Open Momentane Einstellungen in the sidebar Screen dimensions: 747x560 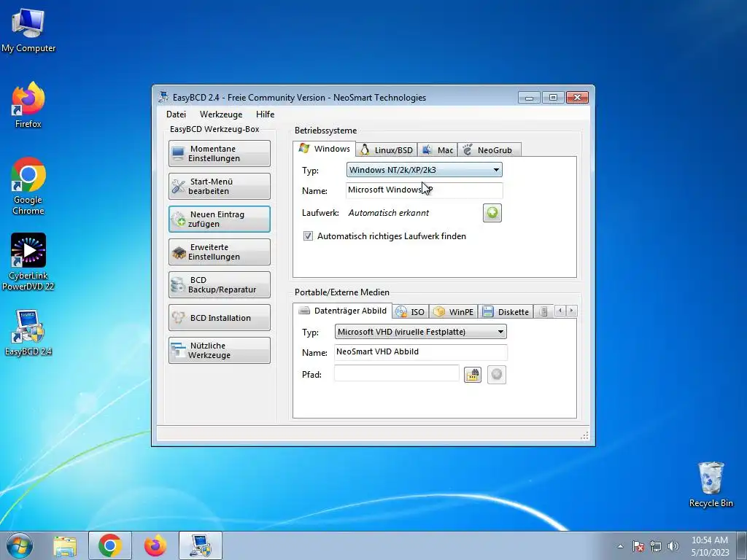[x=219, y=153]
